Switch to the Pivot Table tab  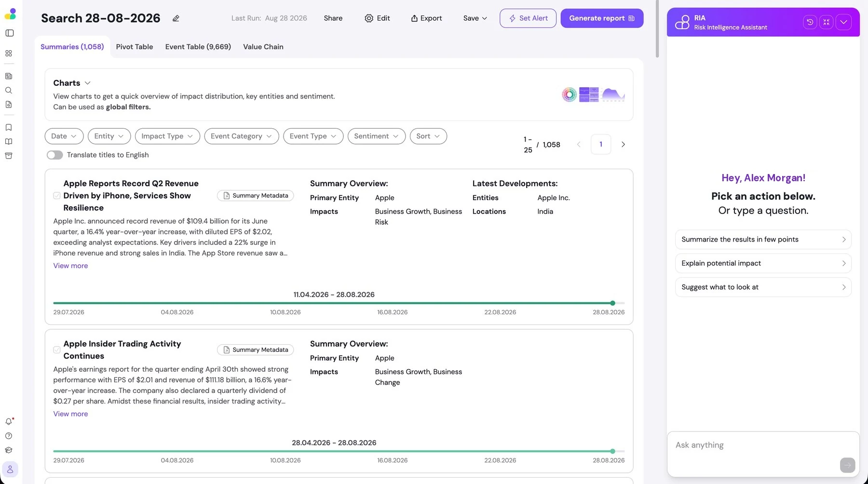tap(135, 47)
